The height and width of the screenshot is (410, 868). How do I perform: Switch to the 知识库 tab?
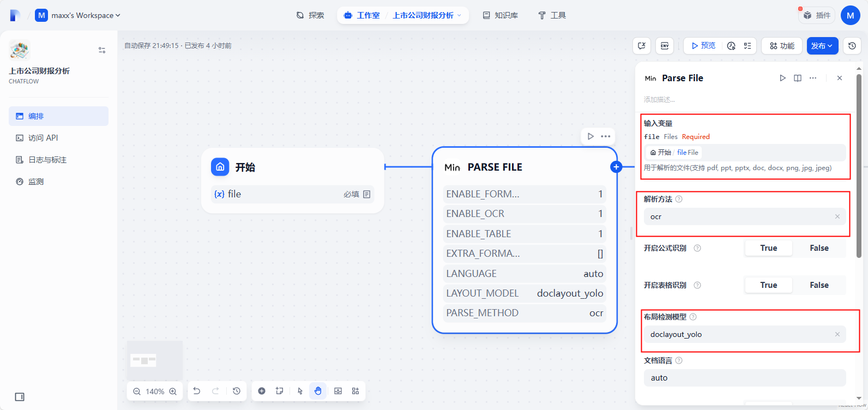(501, 15)
